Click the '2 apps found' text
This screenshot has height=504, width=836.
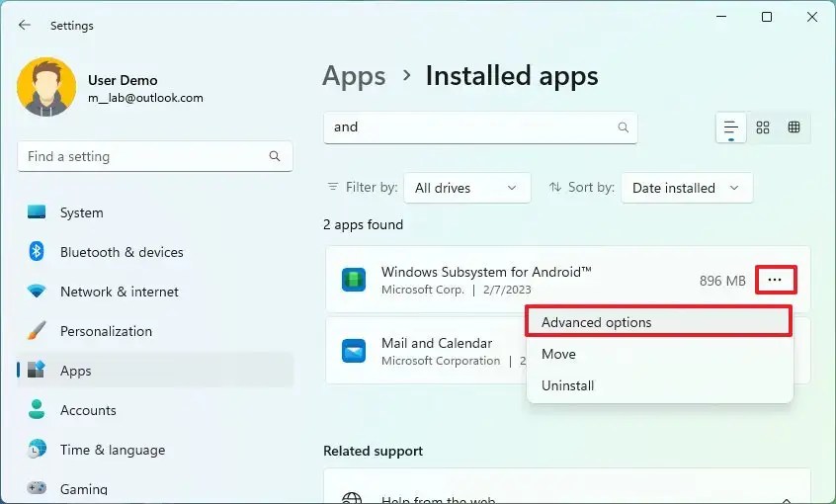tap(363, 224)
